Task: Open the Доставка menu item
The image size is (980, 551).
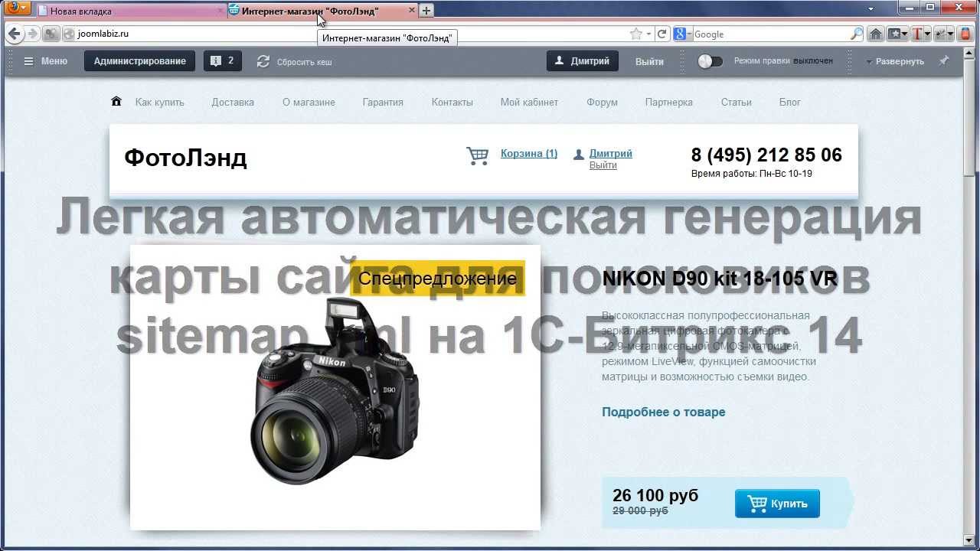Action: coord(233,102)
